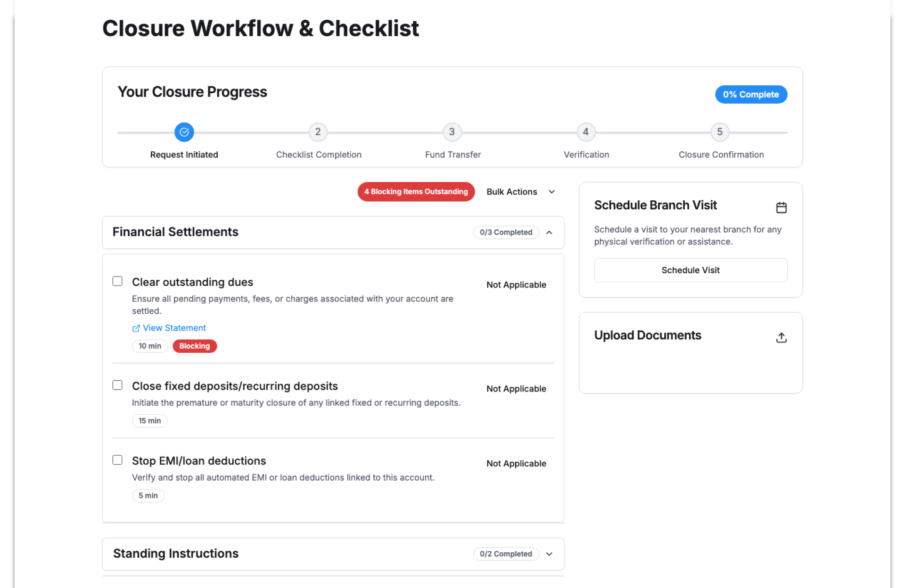Mark Stop EMI/loan deductions Not Applicable
Image resolution: width=905 pixels, height=588 pixels.
pyautogui.click(x=516, y=464)
